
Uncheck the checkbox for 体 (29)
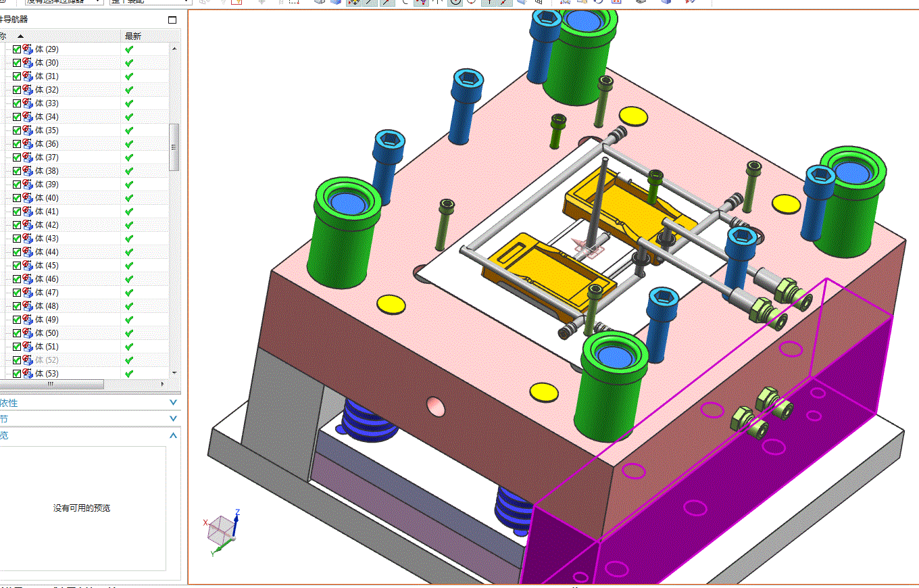click(17, 49)
